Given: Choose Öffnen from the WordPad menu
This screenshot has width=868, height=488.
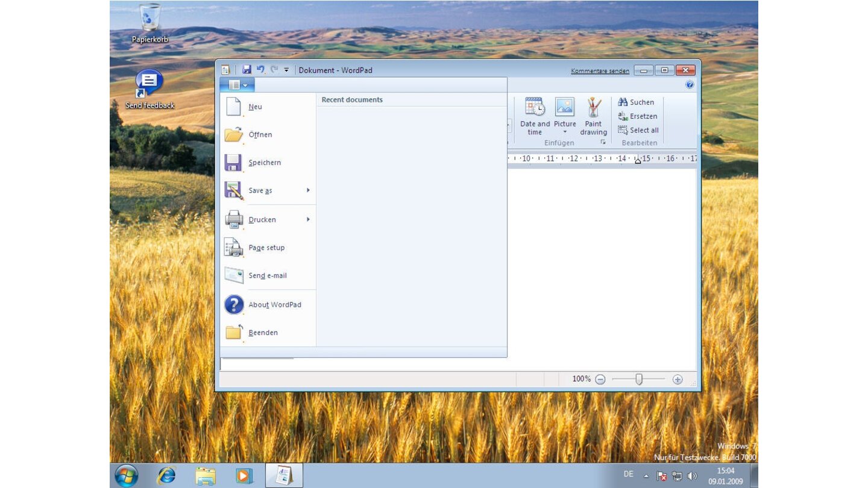Looking at the screenshot, I should coord(268,134).
